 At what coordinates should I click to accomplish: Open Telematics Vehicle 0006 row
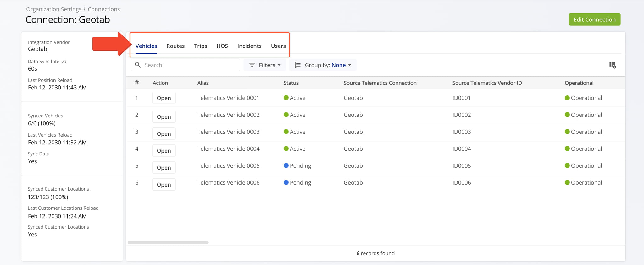(x=164, y=185)
